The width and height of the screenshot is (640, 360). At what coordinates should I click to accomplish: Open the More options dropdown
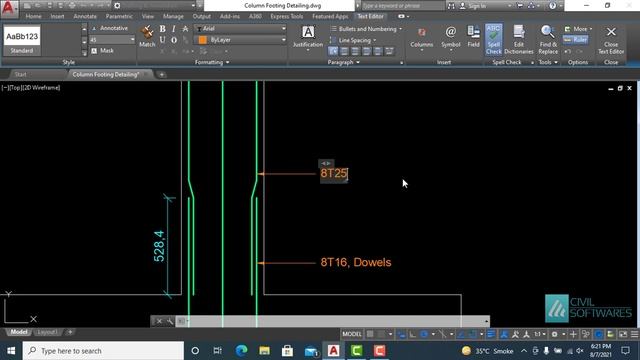pyautogui.click(x=578, y=29)
